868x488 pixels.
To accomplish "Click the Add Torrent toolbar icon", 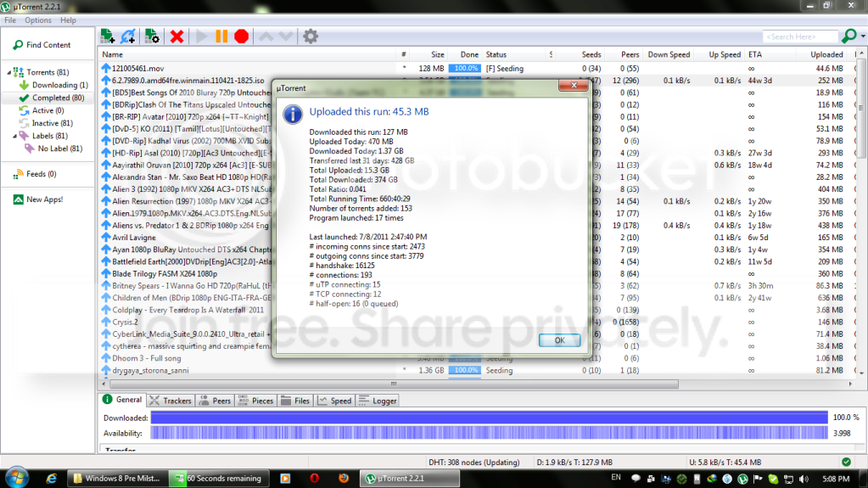I will [108, 36].
